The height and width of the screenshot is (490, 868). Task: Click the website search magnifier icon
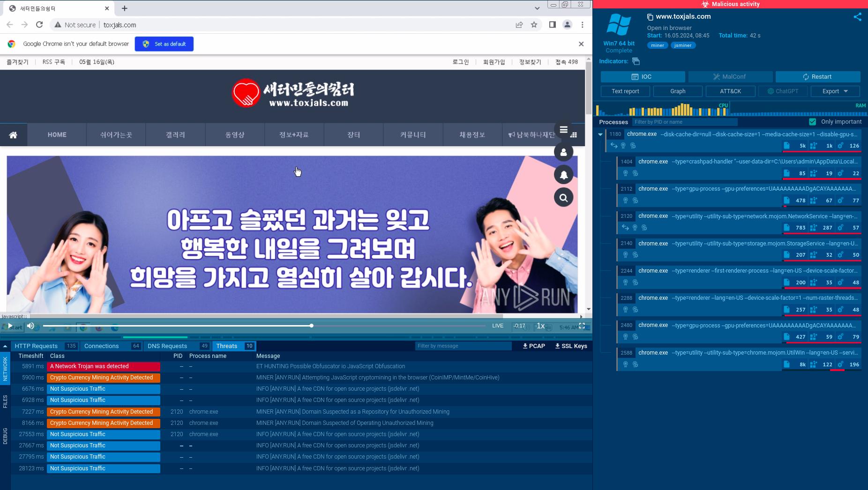coord(563,198)
